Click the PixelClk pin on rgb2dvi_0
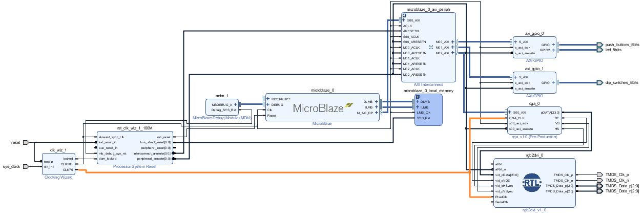Image resolution: width=644 pixels, height=218 pixels. click(501, 197)
